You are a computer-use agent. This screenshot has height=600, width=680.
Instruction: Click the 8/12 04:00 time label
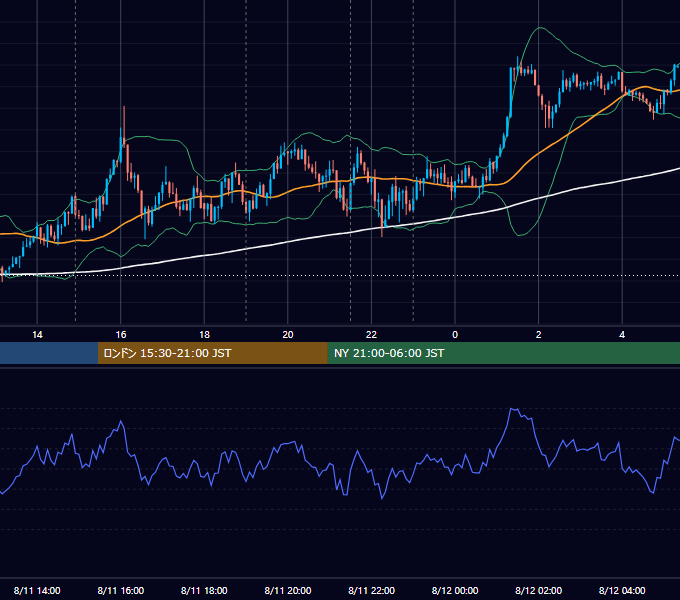click(622, 590)
